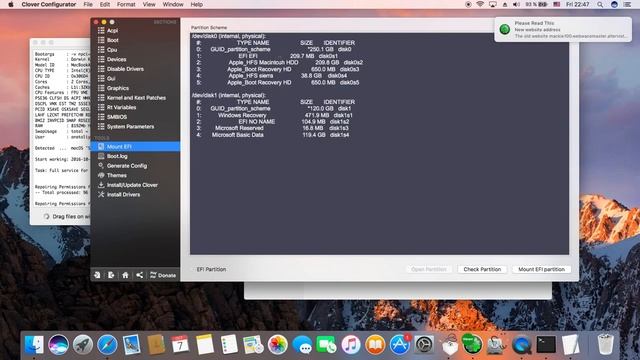The height and width of the screenshot is (360, 640).
Task: Open the Edit menu
Action: click(105, 4)
